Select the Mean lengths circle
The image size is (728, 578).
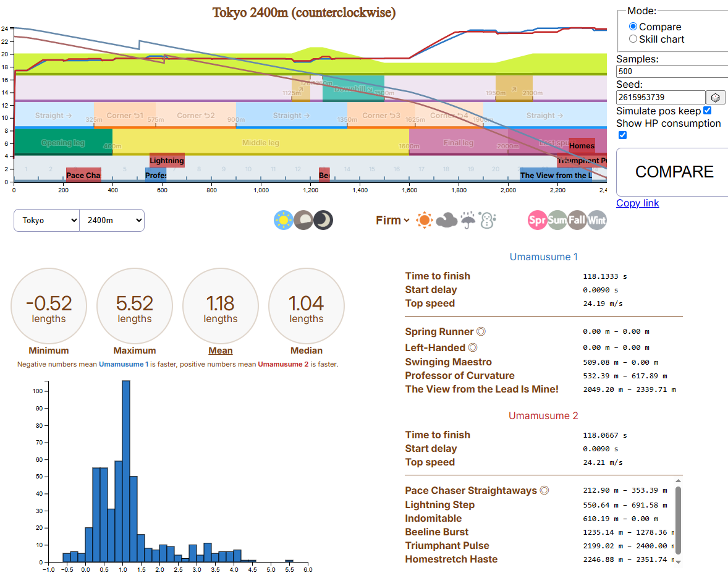[221, 306]
